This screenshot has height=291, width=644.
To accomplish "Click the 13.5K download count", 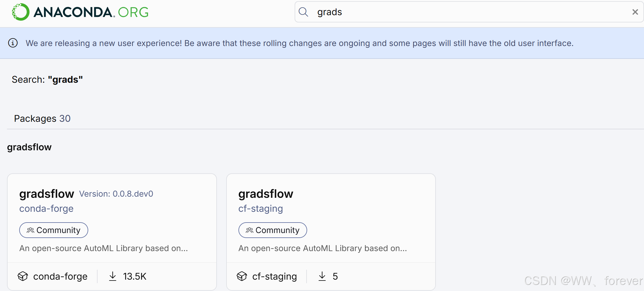I will [135, 276].
